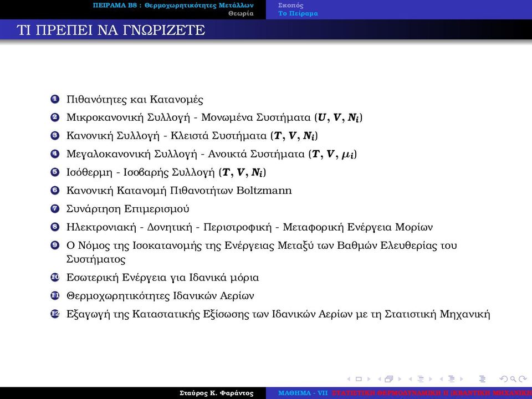Advance to next slide with right arrow
Screen dimensions: 532x399
point(369,379)
